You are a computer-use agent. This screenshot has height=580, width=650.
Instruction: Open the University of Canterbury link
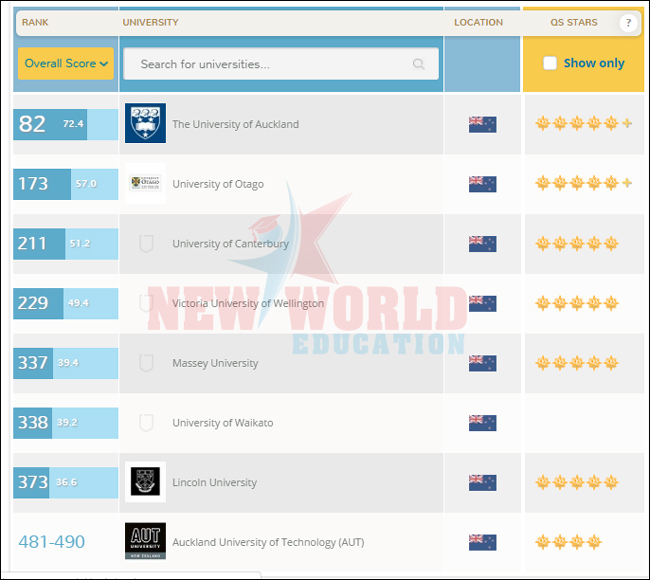[230, 244]
